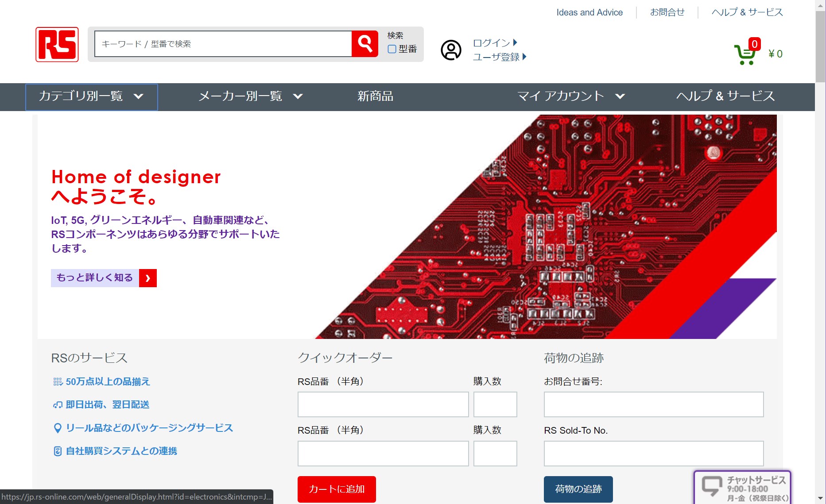This screenshot has width=826, height=504.
Task: Open the リール品などのパッケージングサービス link
Action: [149, 428]
